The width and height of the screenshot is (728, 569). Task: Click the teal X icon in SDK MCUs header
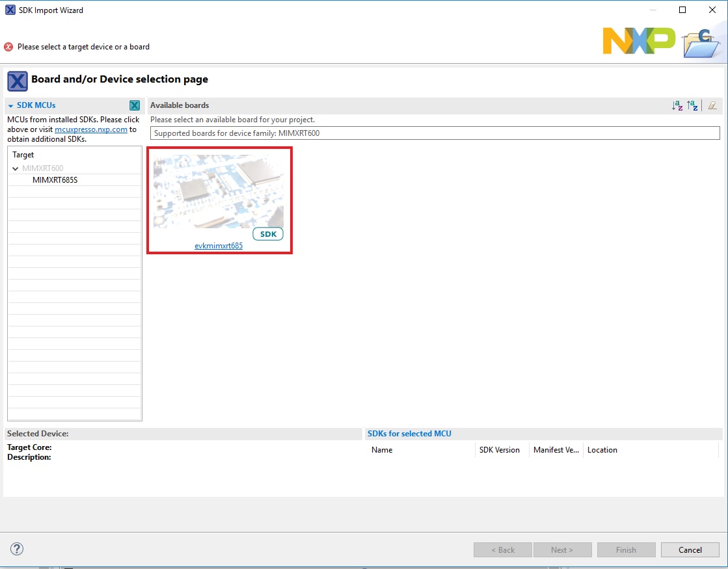135,105
